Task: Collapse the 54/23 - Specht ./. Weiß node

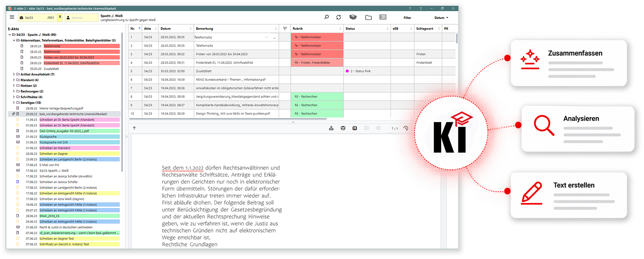Action: (9, 35)
